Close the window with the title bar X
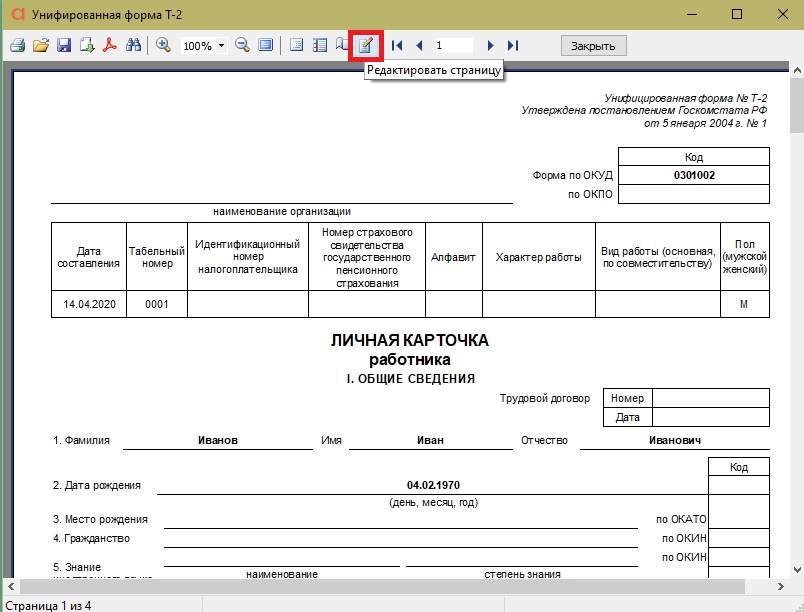The height and width of the screenshot is (612, 804). [783, 14]
